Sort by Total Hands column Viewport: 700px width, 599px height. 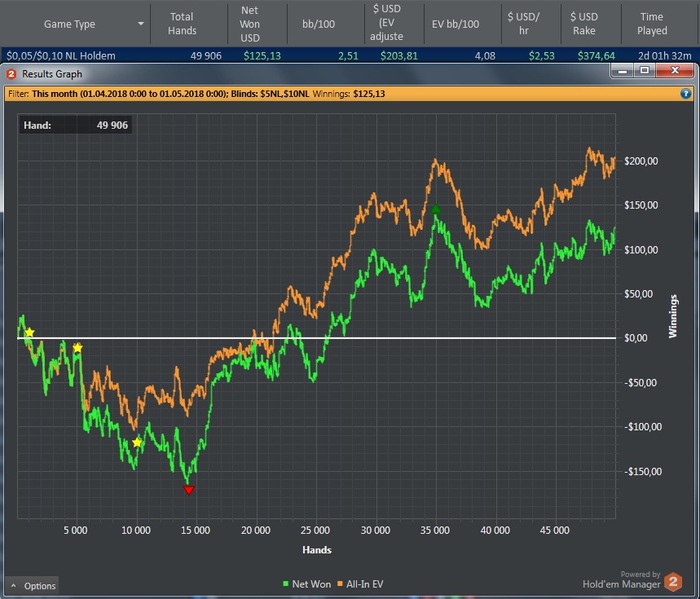(x=181, y=24)
